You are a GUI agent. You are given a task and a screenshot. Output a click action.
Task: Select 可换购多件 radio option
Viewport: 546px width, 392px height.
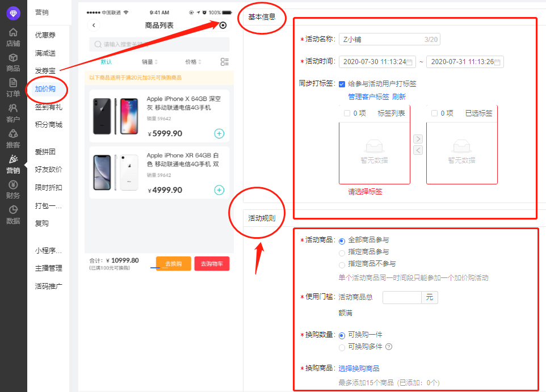click(342, 347)
